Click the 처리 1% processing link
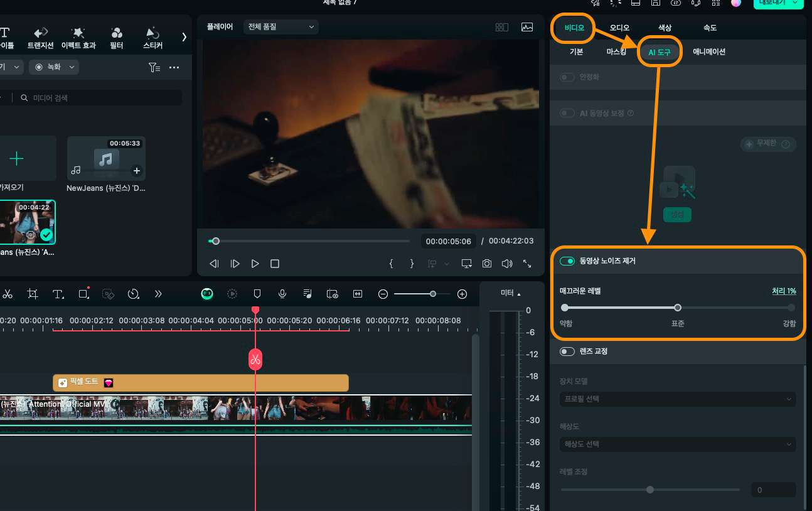This screenshot has height=511, width=812. (784, 291)
